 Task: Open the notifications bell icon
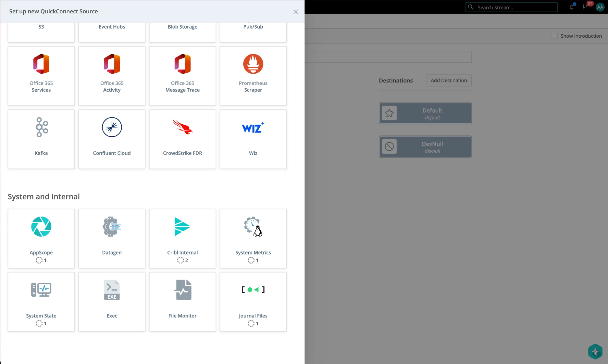pos(572,7)
